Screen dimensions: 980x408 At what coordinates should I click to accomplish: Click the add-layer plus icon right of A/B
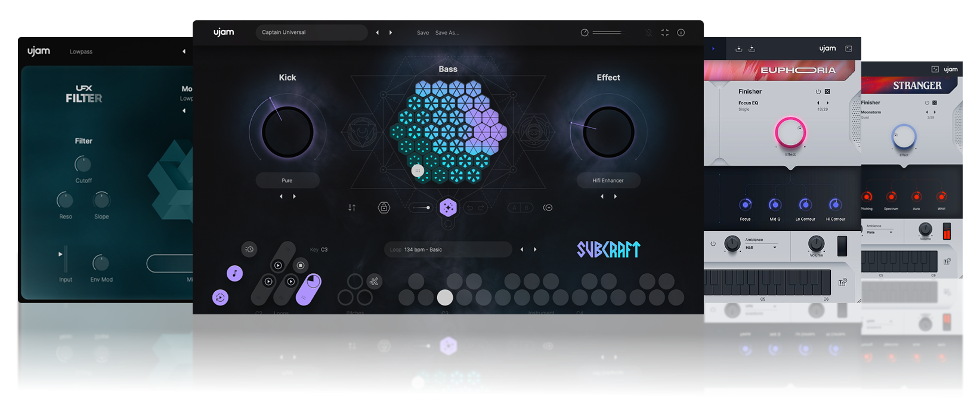click(548, 208)
